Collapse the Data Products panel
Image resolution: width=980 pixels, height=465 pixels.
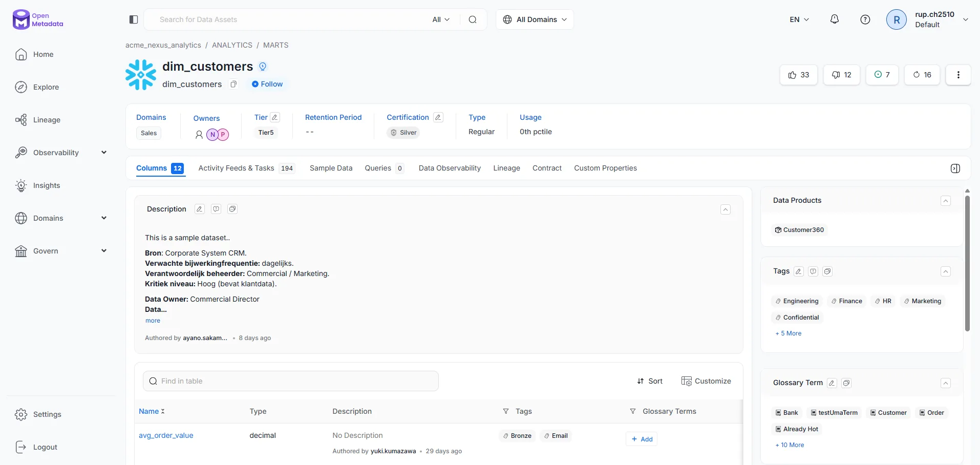click(946, 201)
